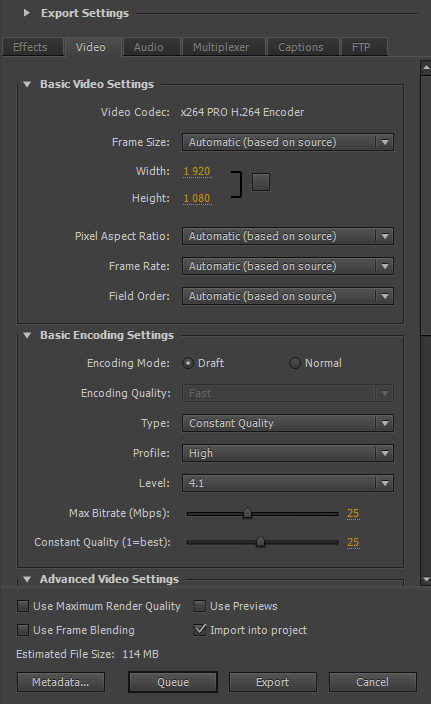Select the Video tab
This screenshot has width=431, height=704.
pyautogui.click(x=93, y=47)
